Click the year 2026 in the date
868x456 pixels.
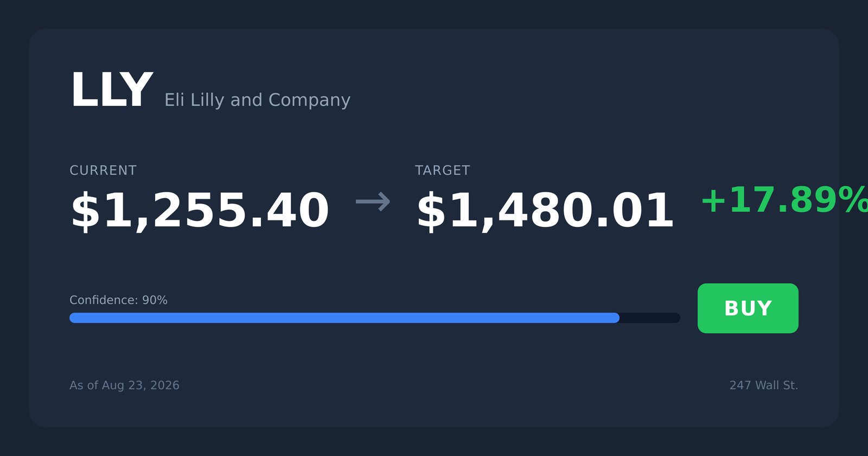click(165, 385)
